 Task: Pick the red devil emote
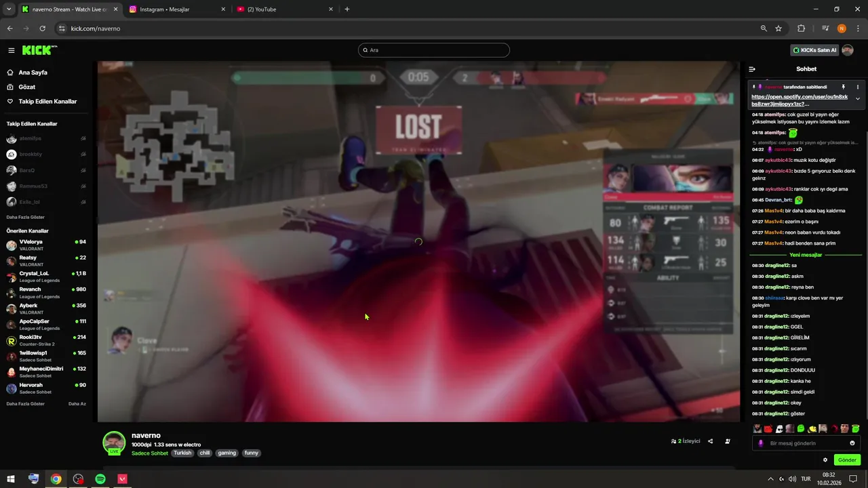pyautogui.click(x=768, y=428)
